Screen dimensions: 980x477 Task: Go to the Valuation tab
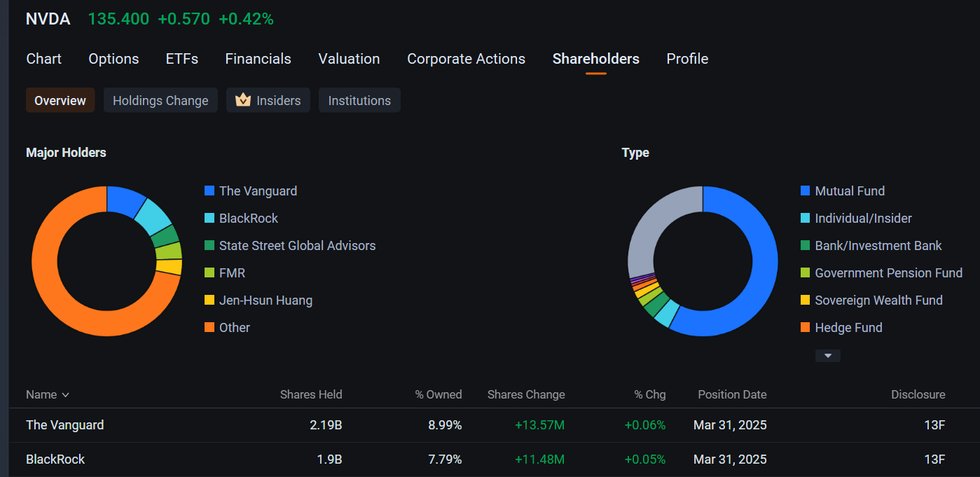point(349,59)
